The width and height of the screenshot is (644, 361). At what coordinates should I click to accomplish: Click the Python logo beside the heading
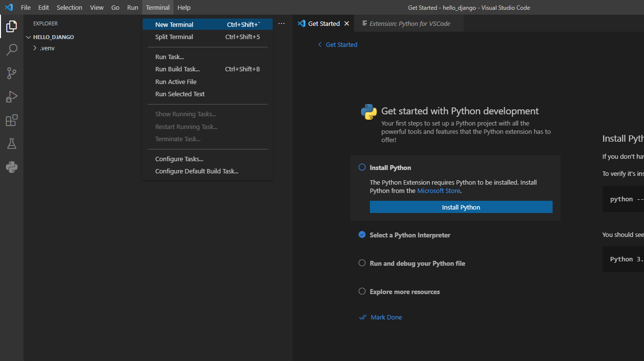[x=369, y=112]
